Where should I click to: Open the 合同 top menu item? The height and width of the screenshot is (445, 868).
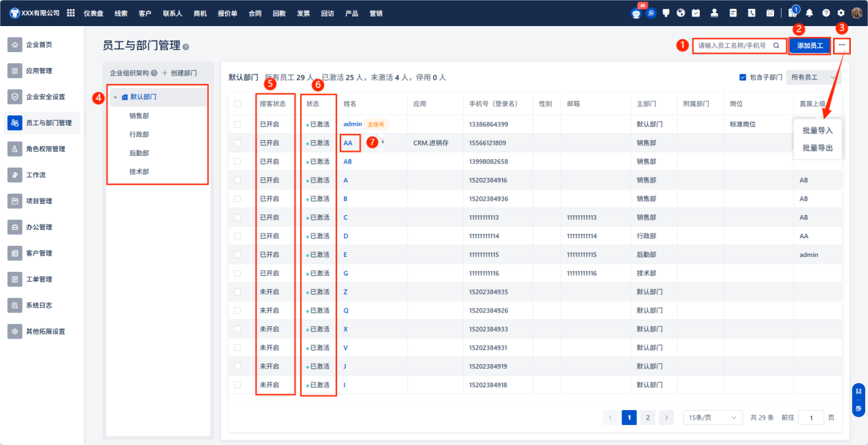(255, 13)
